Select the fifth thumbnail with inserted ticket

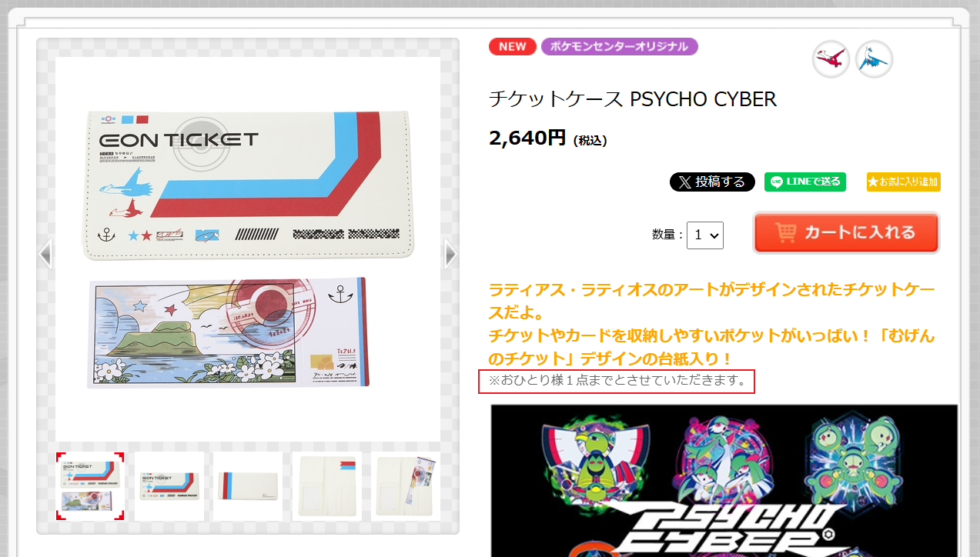coord(406,486)
